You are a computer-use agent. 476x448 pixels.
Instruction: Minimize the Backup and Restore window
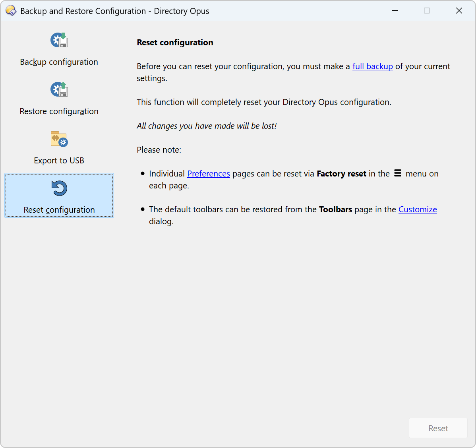point(395,11)
